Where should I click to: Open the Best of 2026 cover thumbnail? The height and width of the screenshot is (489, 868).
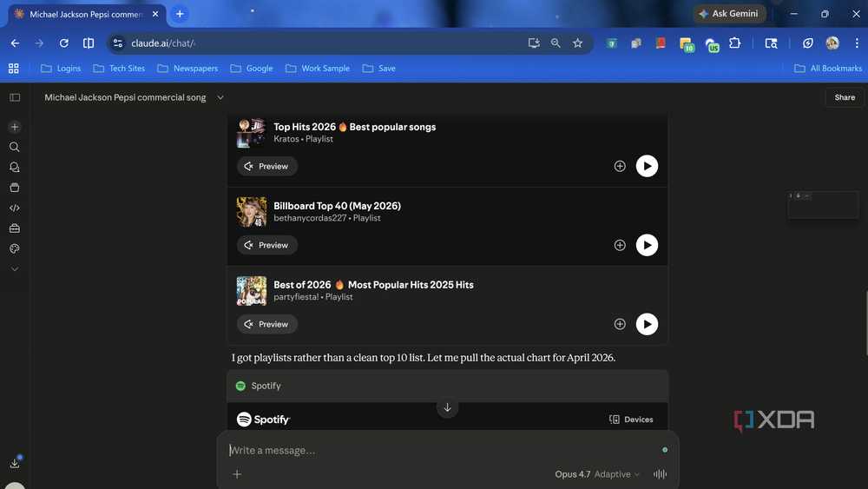tap(252, 291)
